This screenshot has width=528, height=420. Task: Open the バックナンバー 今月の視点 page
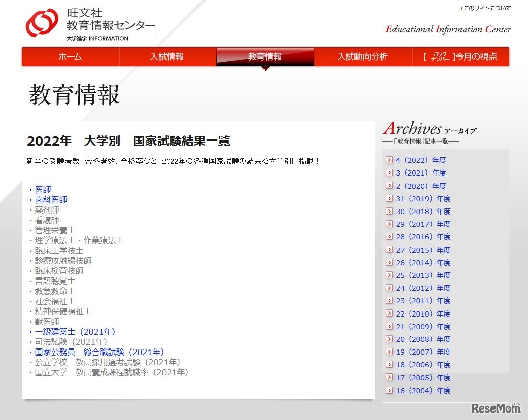tap(459, 57)
